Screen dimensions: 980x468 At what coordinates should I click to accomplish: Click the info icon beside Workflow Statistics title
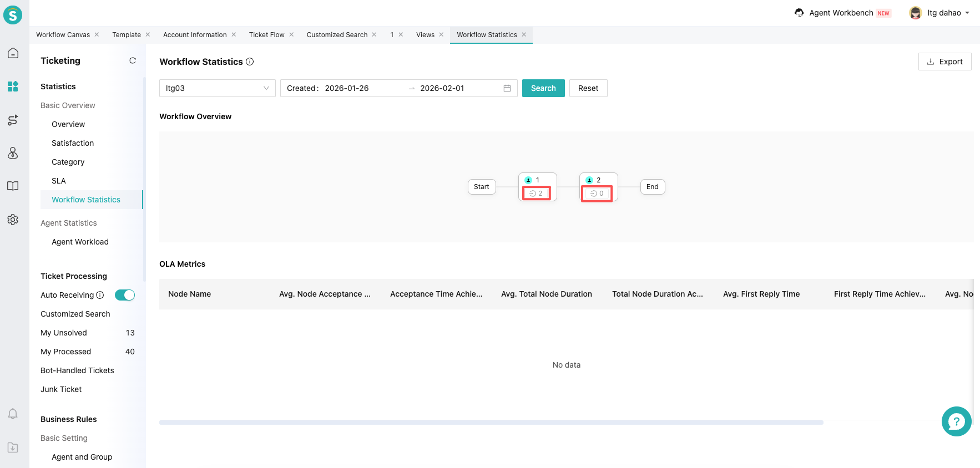coord(250,62)
